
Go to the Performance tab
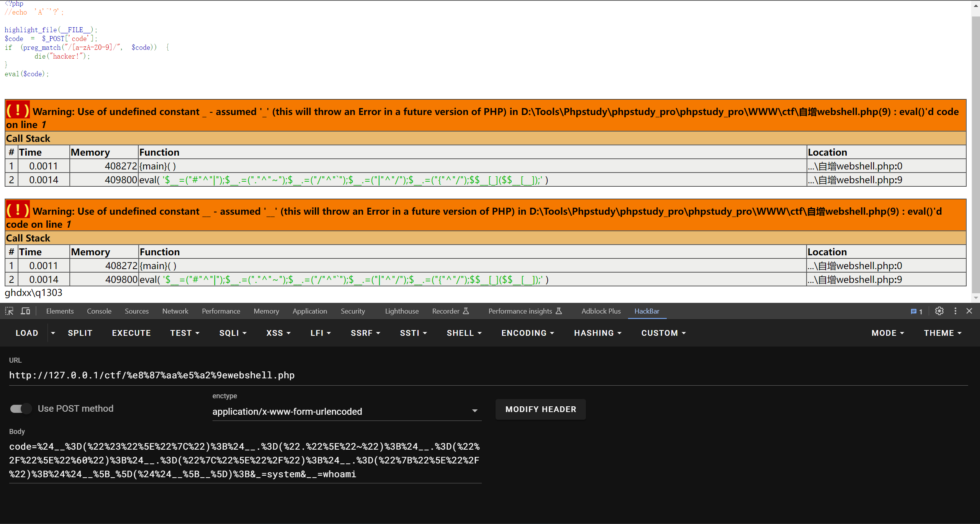tap(221, 311)
